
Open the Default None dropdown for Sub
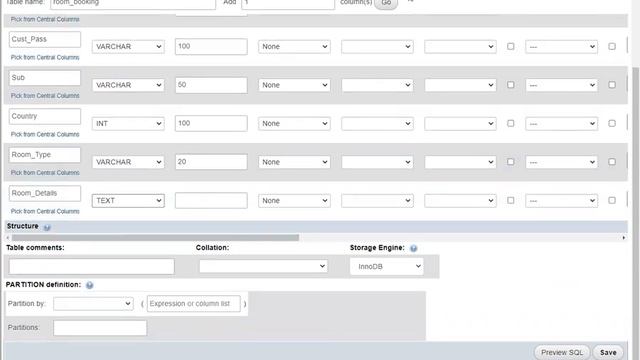(294, 85)
